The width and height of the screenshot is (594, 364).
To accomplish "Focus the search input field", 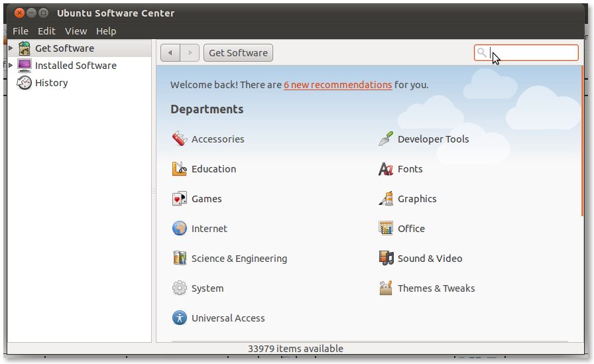I will [526, 52].
